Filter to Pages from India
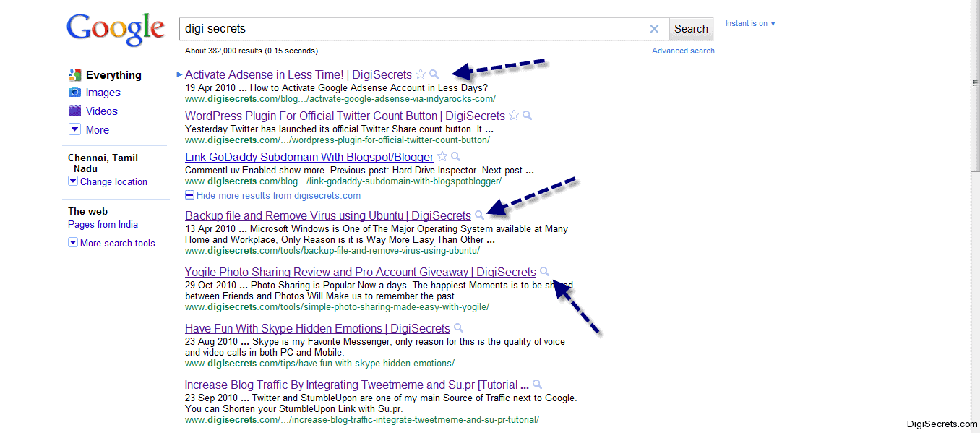 [103, 225]
